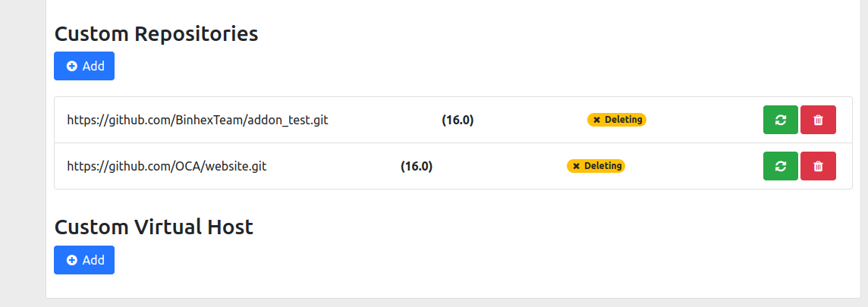Click the trash icon for OCA website.git
868x307 pixels.
(818, 166)
